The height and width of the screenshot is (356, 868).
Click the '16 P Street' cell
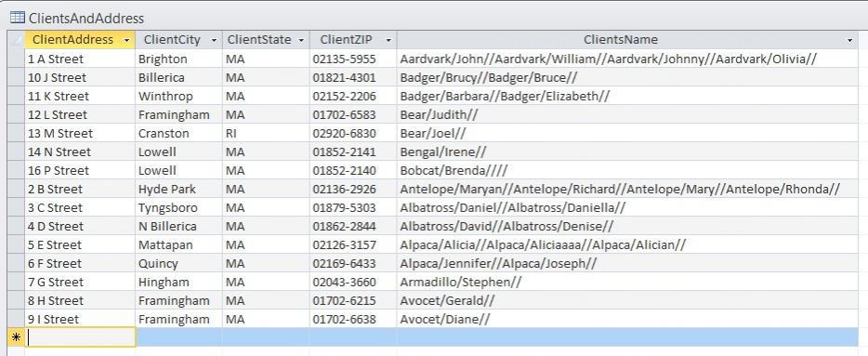(80, 170)
